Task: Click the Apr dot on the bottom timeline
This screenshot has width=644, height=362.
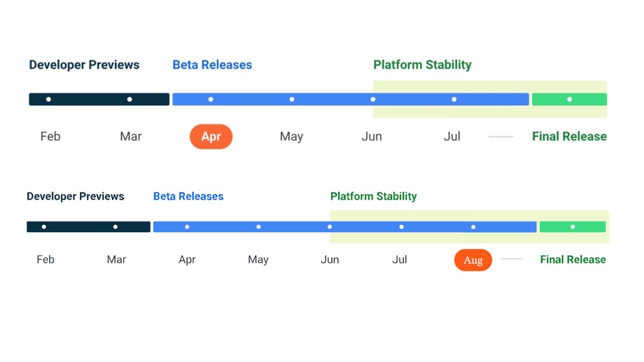Action: pyautogui.click(x=187, y=227)
